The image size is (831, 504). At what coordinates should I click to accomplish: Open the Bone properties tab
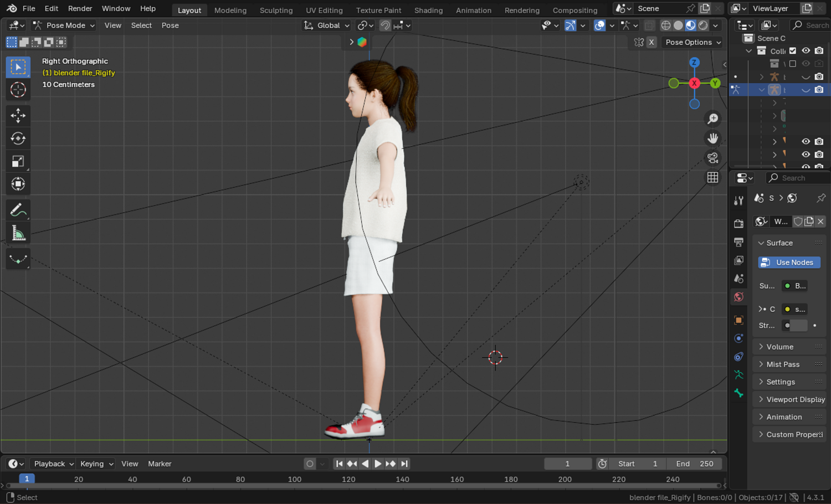[x=738, y=393]
